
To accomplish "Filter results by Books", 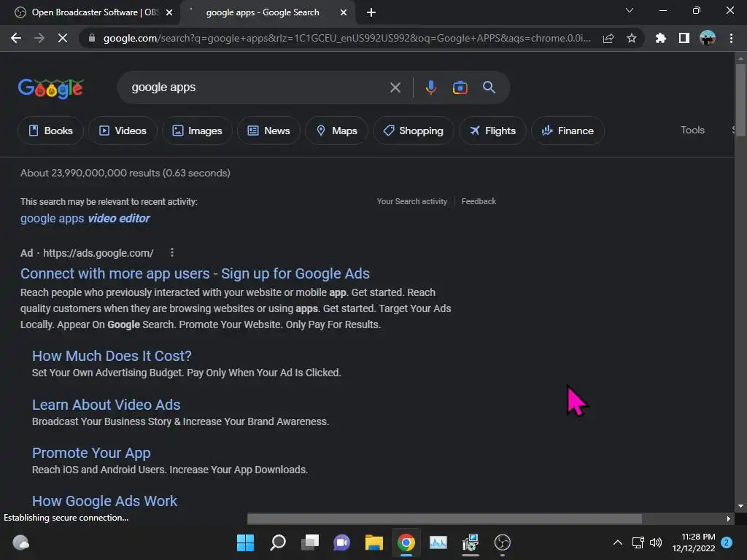I will click(50, 131).
